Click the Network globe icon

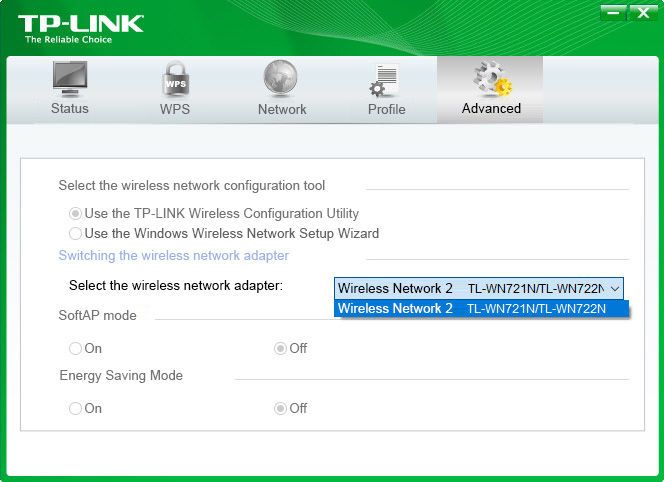pyautogui.click(x=281, y=79)
